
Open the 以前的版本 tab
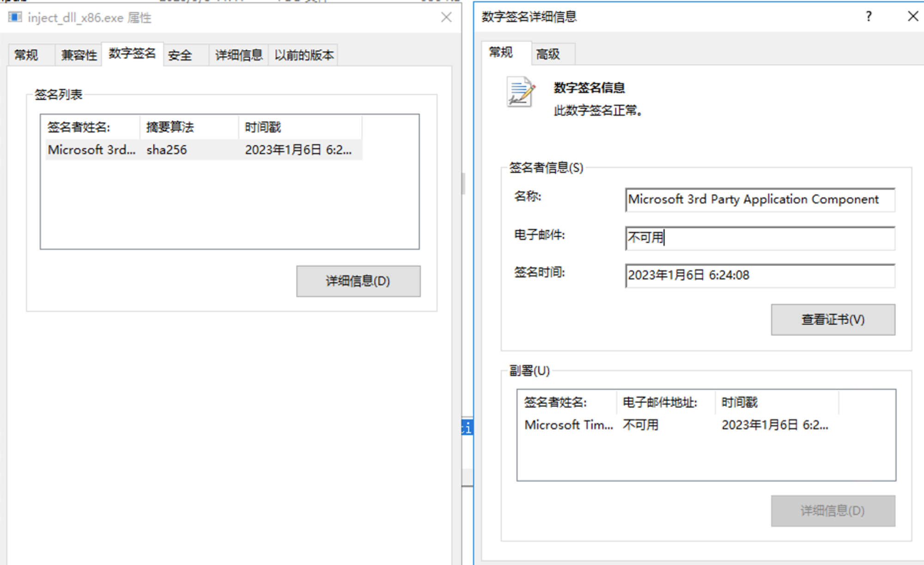[x=304, y=55]
